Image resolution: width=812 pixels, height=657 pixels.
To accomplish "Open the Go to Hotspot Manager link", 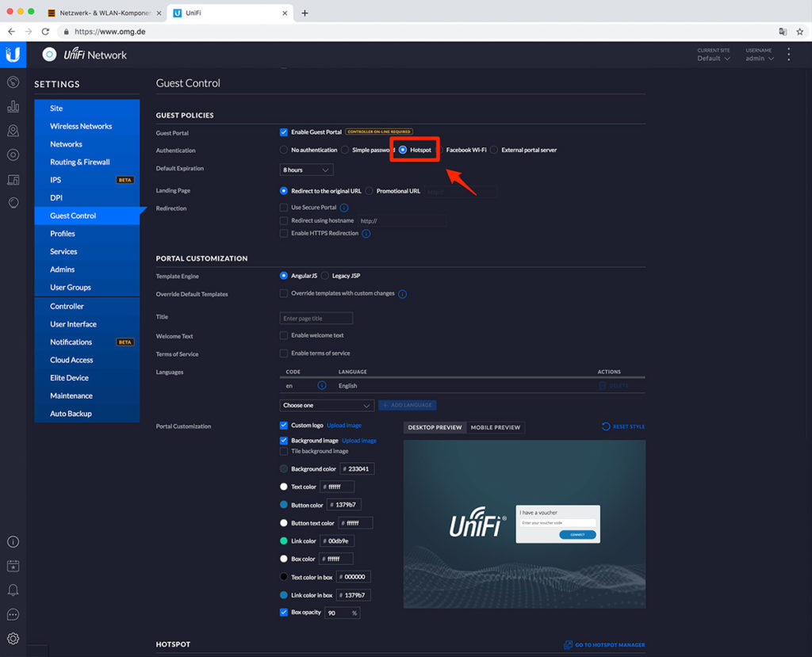I will (x=604, y=645).
